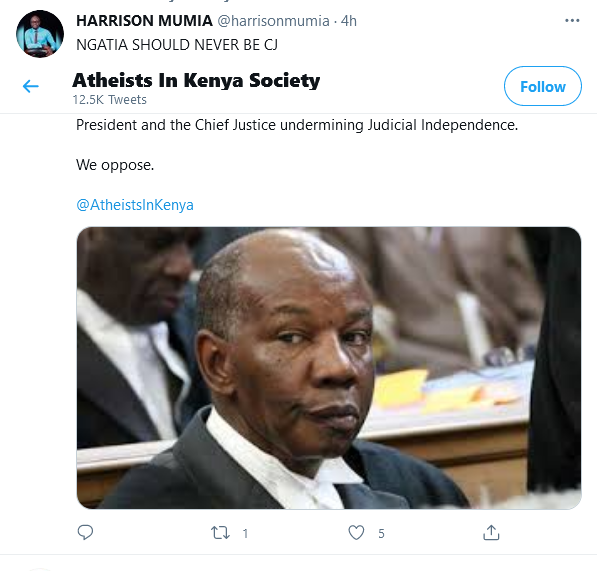Open the @AtheistsInKenya mention link

(135, 205)
